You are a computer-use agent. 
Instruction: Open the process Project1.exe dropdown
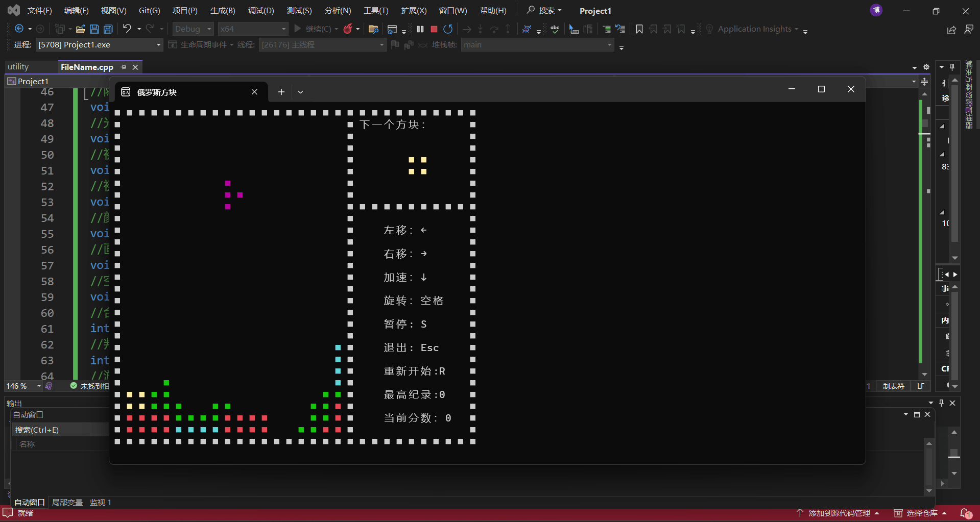pos(99,45)
